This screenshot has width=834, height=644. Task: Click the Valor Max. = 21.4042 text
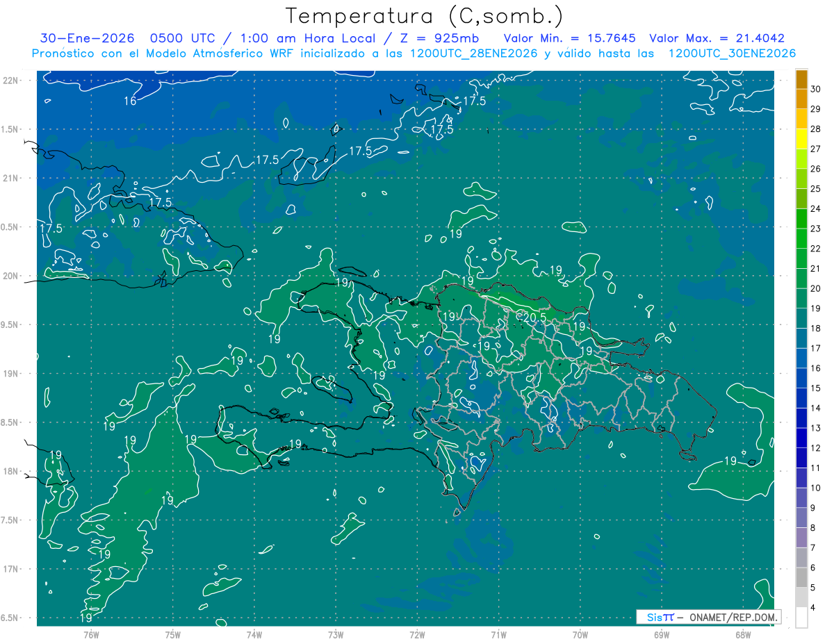pyautogui.click(x=717, y=38)
